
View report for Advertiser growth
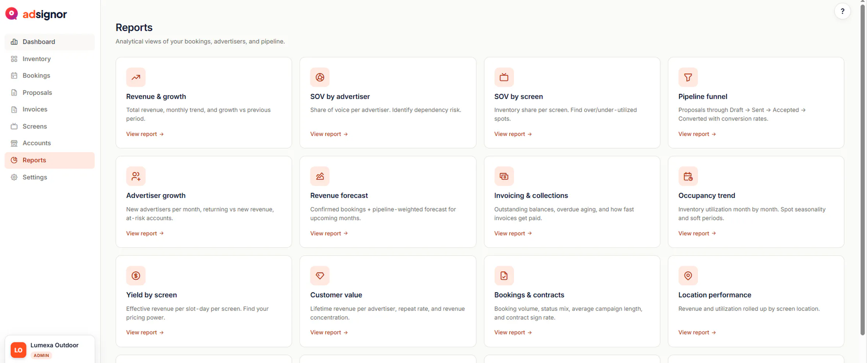145,233
